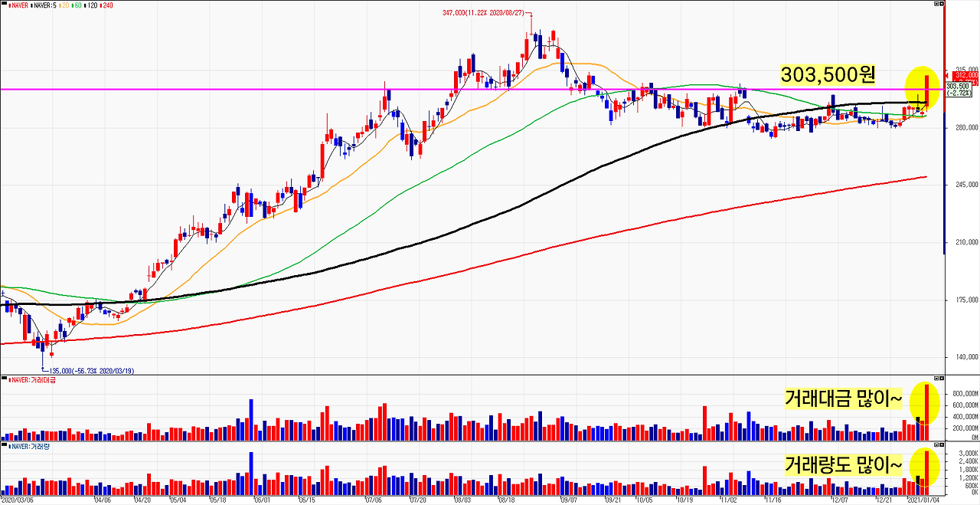Click the 315,000 price axis label

pyautogui.click(x=966, y=69)
